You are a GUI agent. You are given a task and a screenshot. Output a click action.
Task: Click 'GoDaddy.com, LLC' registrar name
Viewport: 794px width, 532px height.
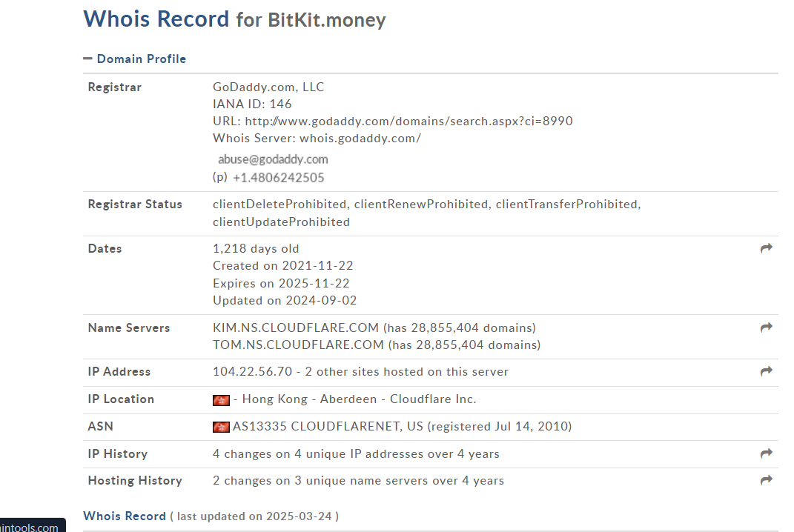tap(268, 87)
